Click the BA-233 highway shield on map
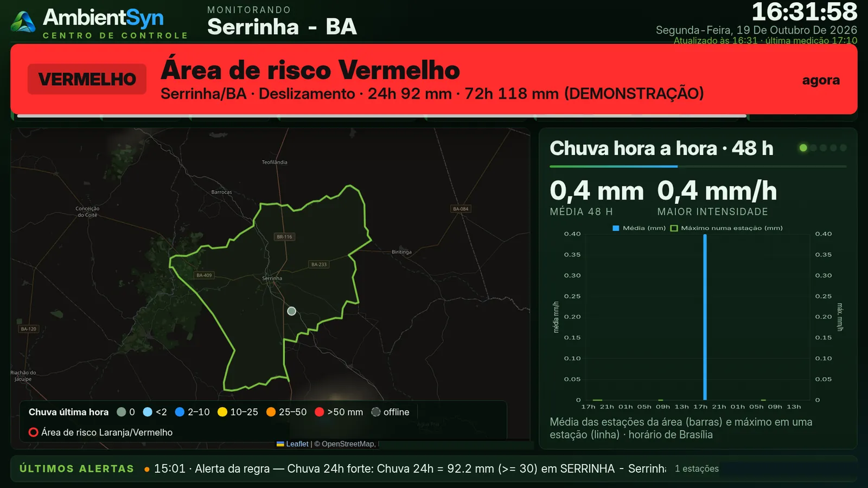 tap(319, 264)
